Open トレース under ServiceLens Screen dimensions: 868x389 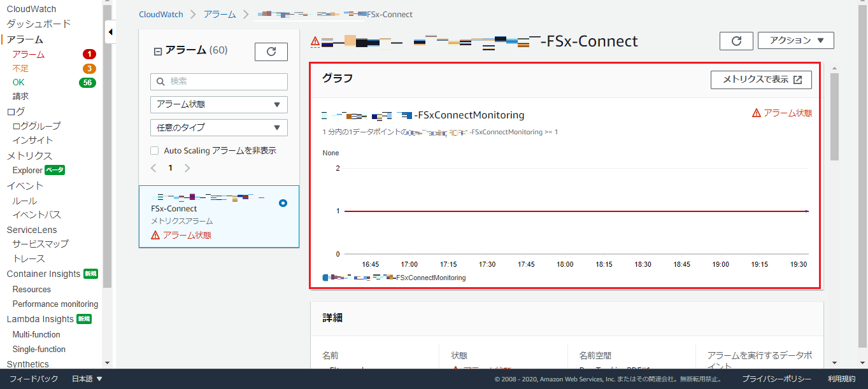(29, 259)
